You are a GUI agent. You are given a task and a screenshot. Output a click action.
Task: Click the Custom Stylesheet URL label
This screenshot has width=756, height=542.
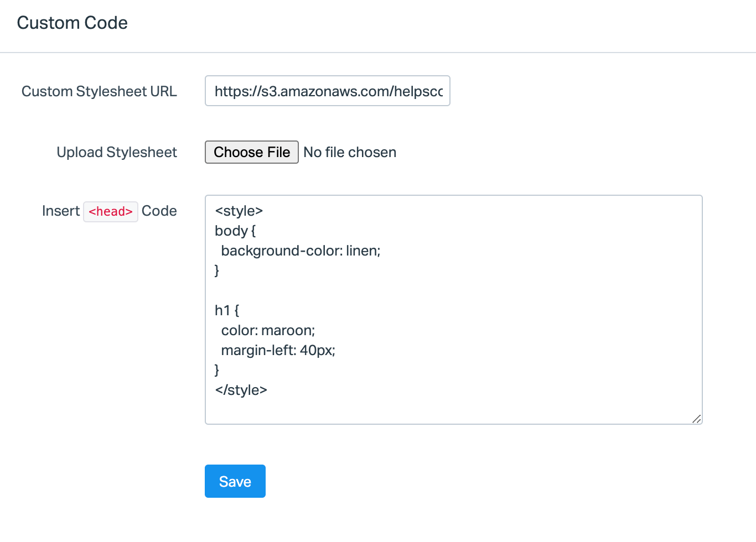(x=99, y=91)
